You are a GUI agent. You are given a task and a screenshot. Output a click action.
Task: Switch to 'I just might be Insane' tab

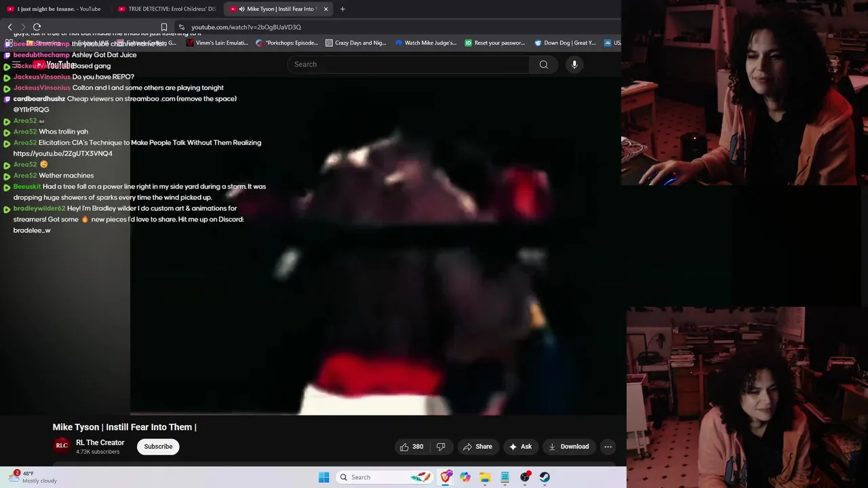[54, 9]
